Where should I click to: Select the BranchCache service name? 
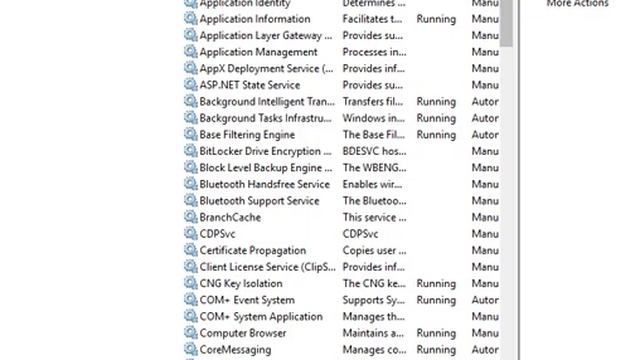[230, 218]
